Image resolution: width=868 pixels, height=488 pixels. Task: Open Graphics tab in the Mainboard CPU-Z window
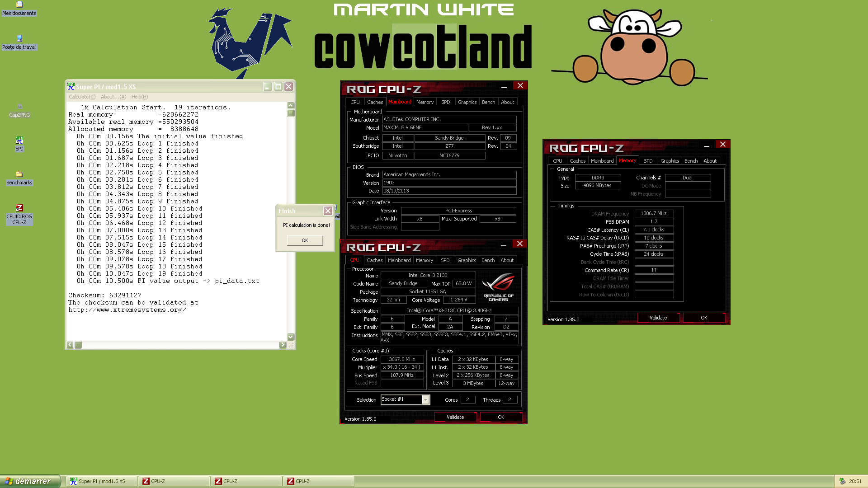(x=467, y=102)
